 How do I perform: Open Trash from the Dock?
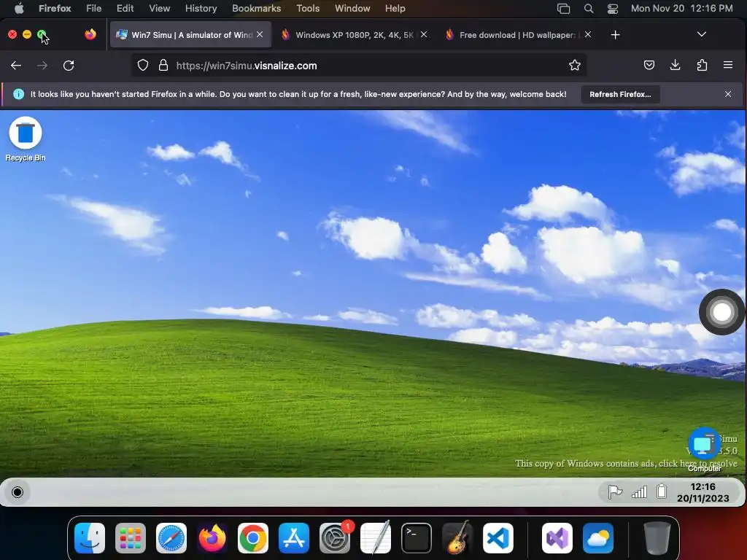657,538
